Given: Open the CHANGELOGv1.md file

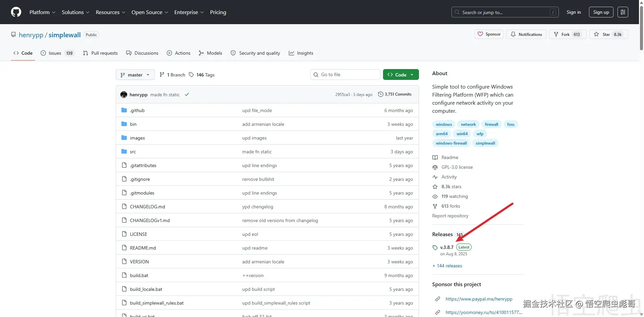Looking at the screenshot, I should (x=150, y=220).
